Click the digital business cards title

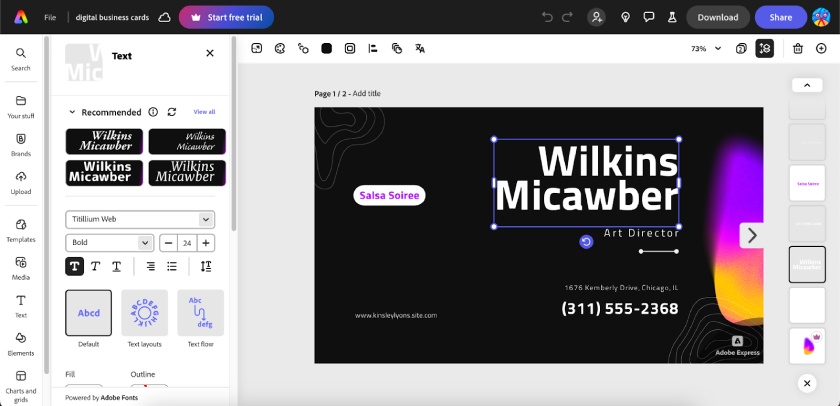[x=112, y=17]
